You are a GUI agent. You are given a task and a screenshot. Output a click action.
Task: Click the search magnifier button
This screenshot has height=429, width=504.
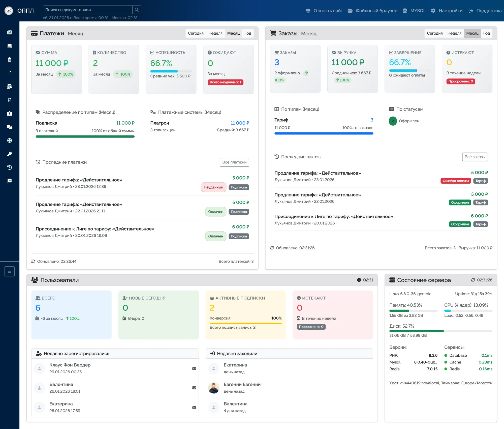137,10
